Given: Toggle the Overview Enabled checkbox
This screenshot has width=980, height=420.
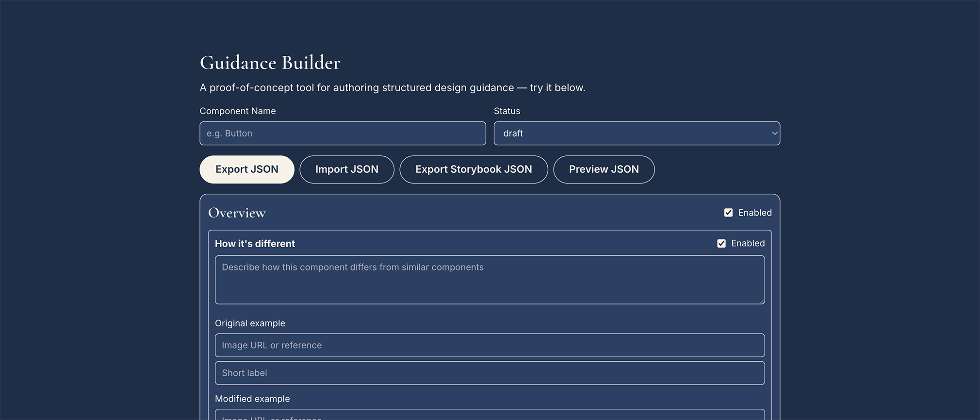Looking at the screenshot, I should (728, 213).
